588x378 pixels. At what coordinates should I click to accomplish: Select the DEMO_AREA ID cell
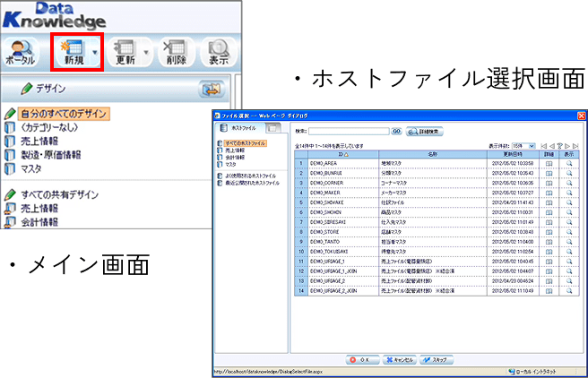pos(343,164)
